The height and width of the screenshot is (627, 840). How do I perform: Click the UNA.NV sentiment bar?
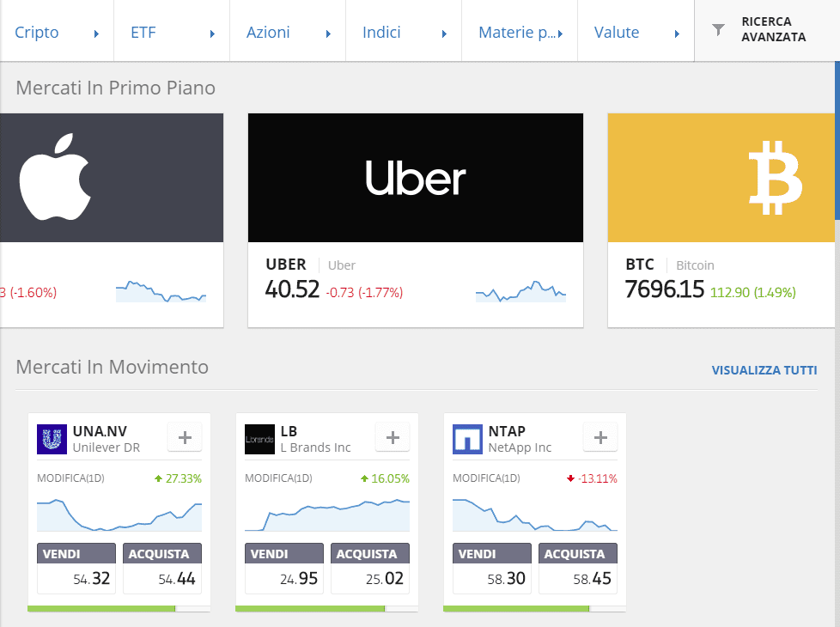[119, 609]
